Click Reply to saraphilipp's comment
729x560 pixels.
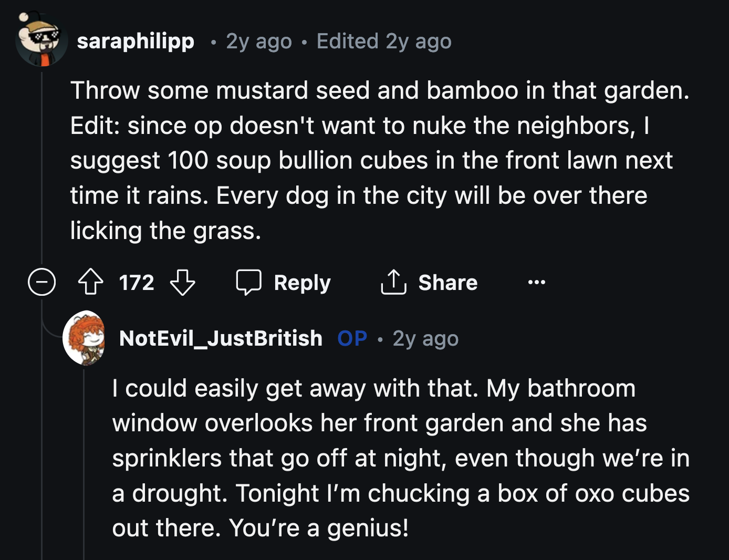click(x=302, y=282)
